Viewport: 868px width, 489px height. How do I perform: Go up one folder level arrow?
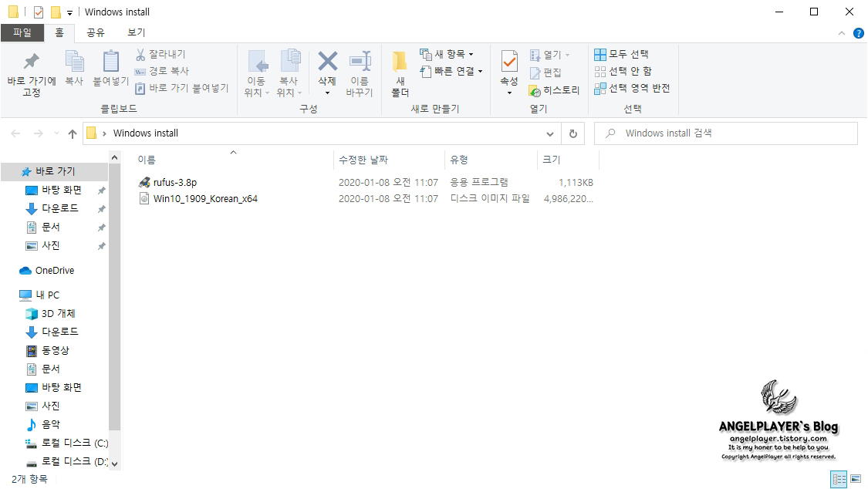(x=72, y=133)
